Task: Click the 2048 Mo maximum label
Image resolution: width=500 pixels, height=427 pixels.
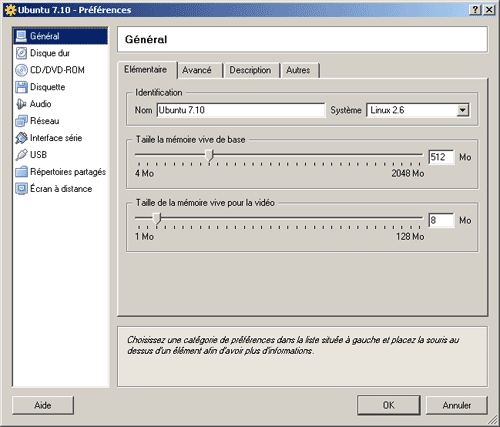Action: coord(408,174)
